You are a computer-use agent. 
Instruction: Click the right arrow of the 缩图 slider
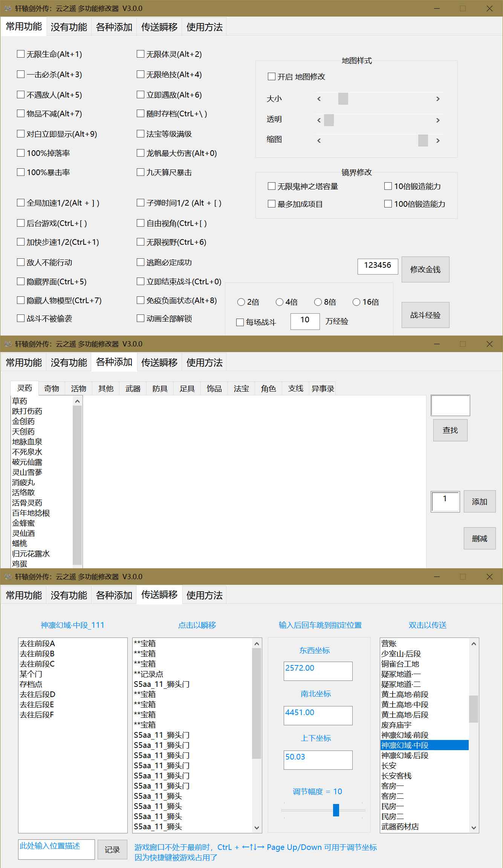tap(438, 141)
